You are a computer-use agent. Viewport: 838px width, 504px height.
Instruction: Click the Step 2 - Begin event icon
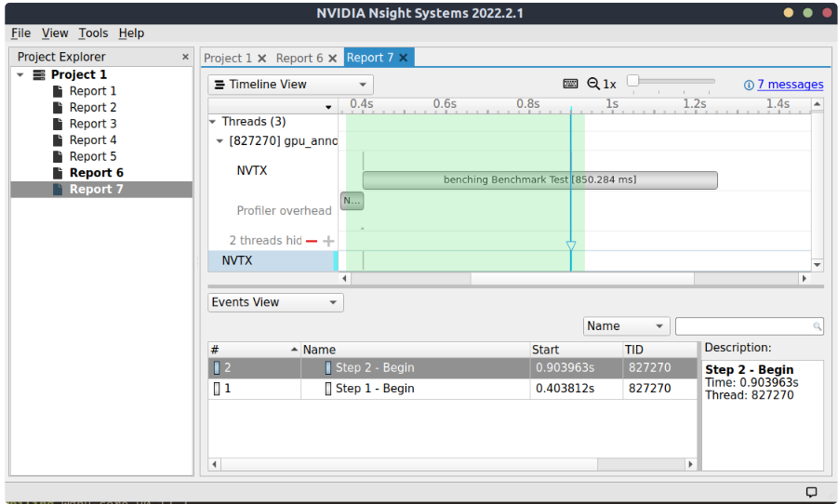328,367
